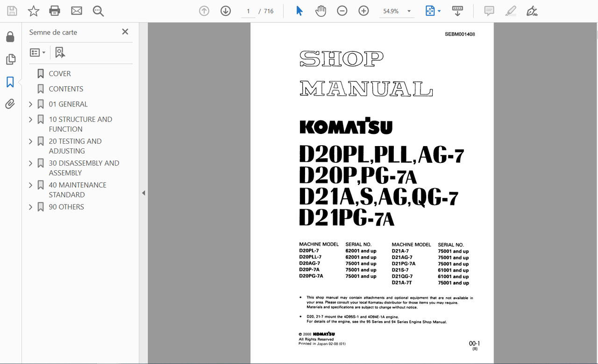This screenshot has width=598, height=364.
Task: Open 30 DISASSEMBLY AND ASSEMBLY bookmark
Action: (x=84, y=168)
